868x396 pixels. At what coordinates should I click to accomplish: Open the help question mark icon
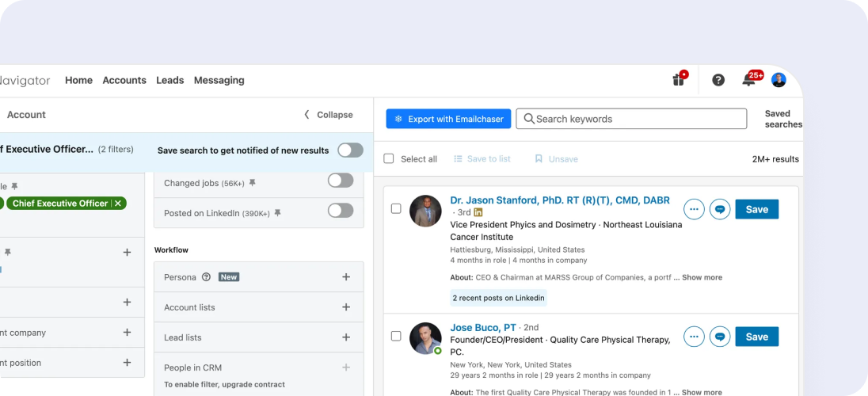718,80
